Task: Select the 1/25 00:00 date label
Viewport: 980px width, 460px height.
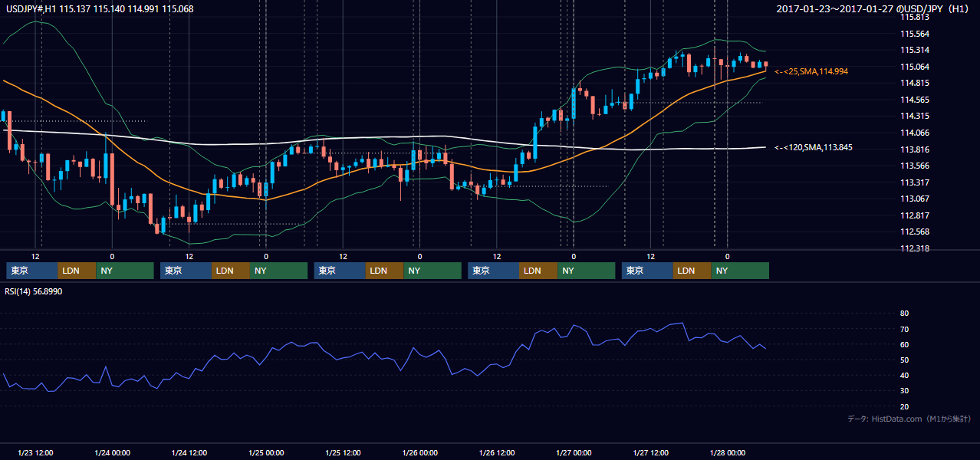Action: (266, 452)
